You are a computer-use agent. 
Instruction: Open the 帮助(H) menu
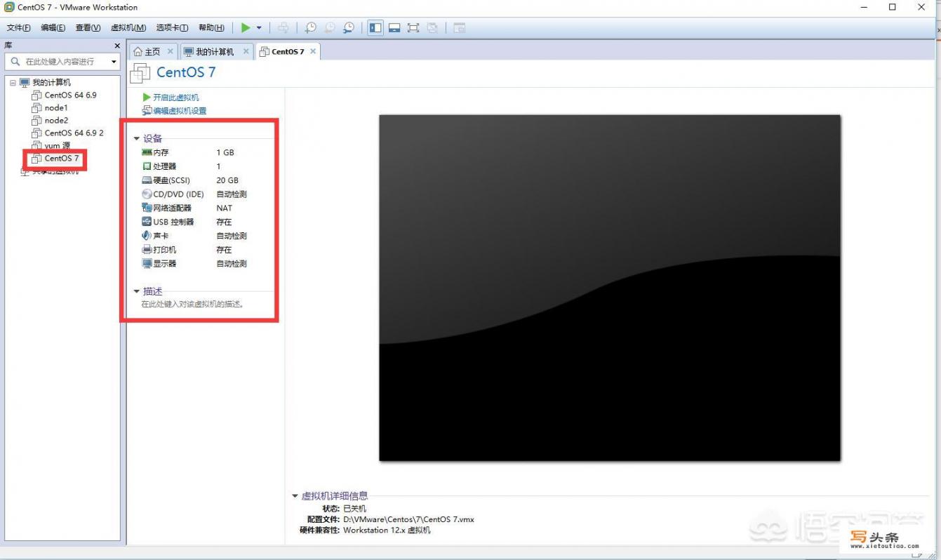(211, 28)
